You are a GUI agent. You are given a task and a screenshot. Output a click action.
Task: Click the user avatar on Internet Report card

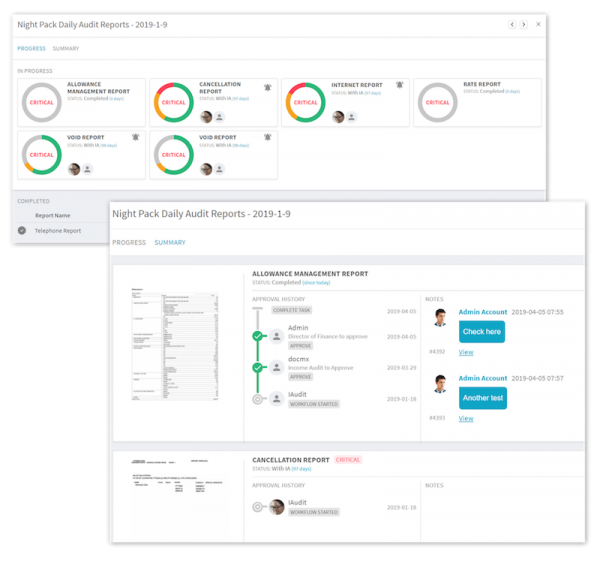(x=338, y=117)
